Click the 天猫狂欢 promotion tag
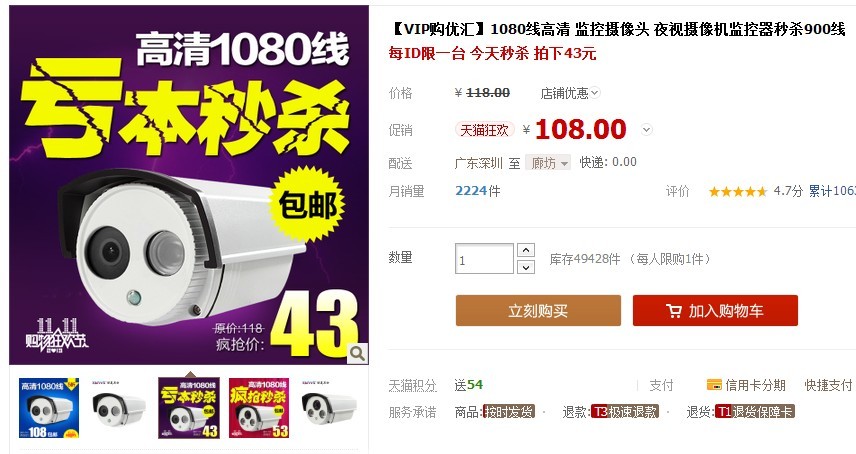 (x=484, y=130)
